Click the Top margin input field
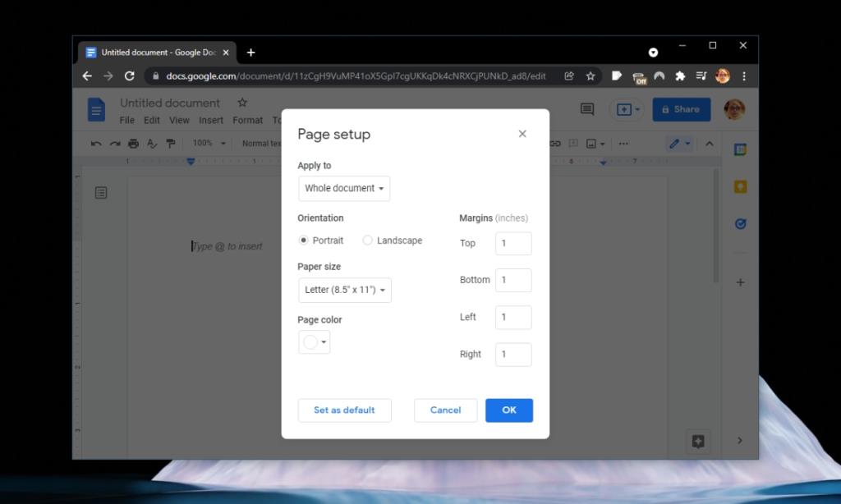841x504 pixels. click(x=512, y=243)
